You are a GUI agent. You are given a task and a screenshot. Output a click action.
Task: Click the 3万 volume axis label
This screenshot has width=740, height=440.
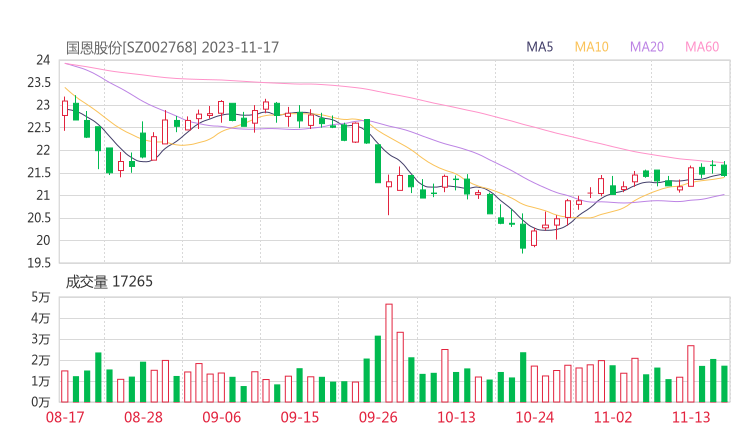tap(41, 339)
